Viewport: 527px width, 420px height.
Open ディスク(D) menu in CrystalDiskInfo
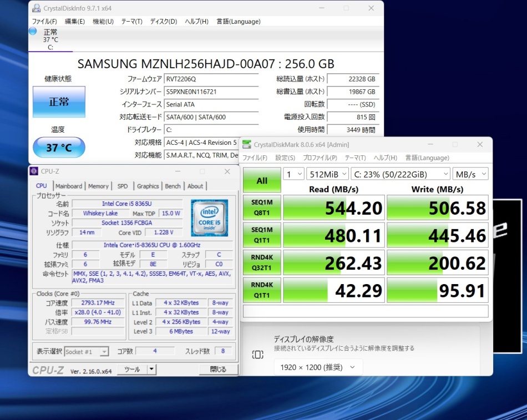164,22
